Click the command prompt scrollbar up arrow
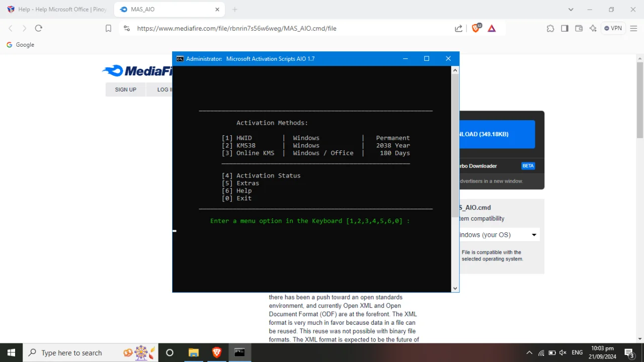The width and height of the screenshot is (644, 362). pos(455,70)
